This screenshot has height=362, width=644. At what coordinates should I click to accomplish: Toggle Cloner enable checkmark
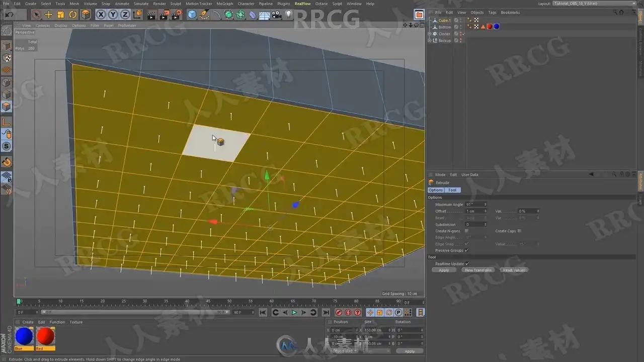(x=463, y=34)
